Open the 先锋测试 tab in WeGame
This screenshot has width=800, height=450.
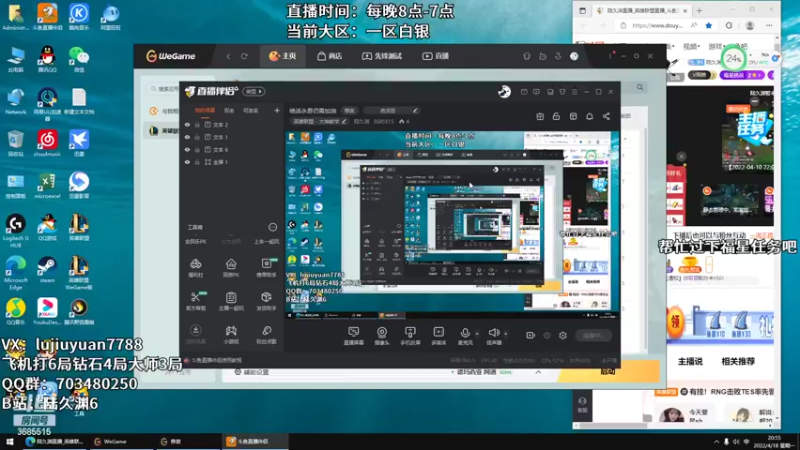point(382,56)
